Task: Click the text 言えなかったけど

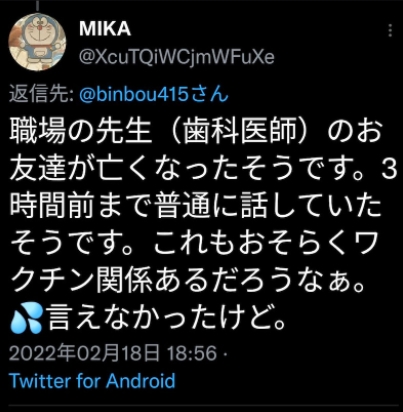Action: (166, 319)
